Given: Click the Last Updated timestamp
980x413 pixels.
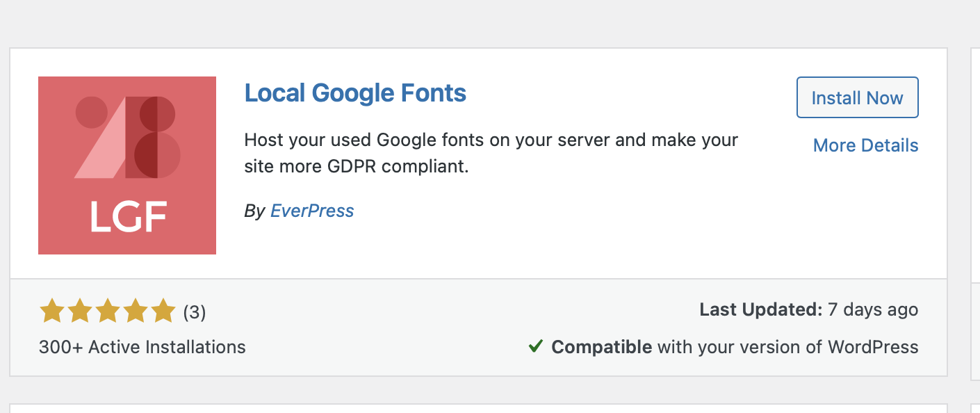Looking at the screenshot, I should pos(809,309).
